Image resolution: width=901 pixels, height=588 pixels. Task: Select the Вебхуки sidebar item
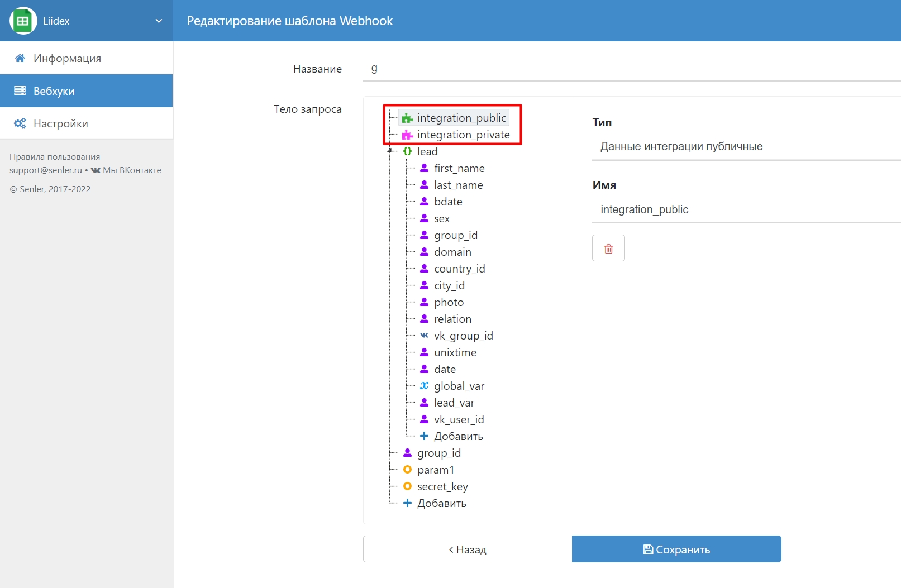pos(54,91)
